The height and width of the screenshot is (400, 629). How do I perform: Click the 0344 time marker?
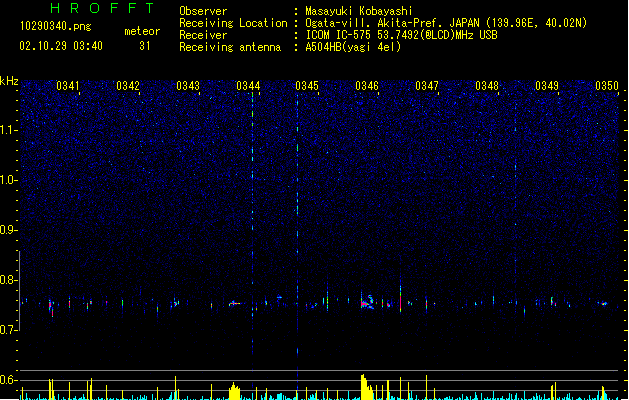click(248, 86)
